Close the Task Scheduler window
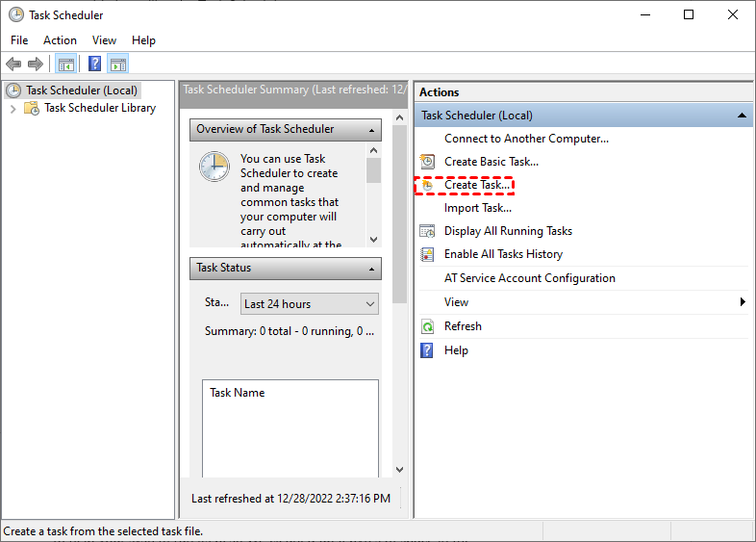The image size is (756, 542). [x=732, y=15]
